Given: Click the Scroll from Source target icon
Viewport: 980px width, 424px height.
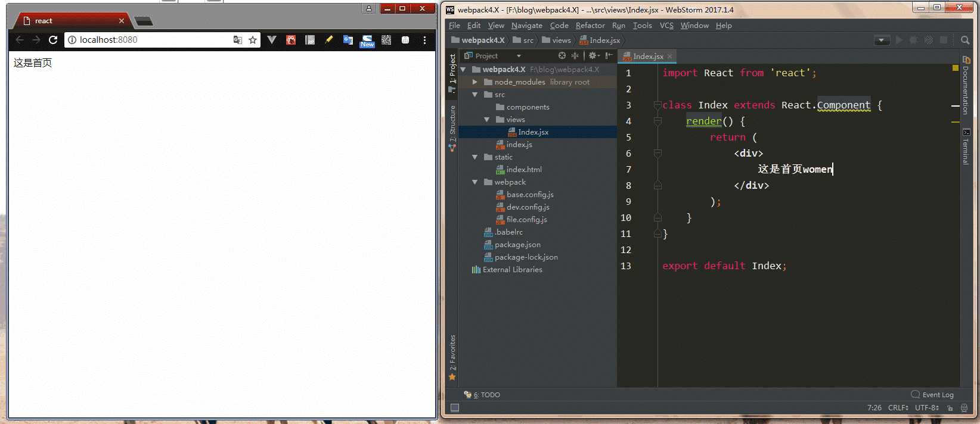Looking at the screenshot, I should (x=562, y=55).
